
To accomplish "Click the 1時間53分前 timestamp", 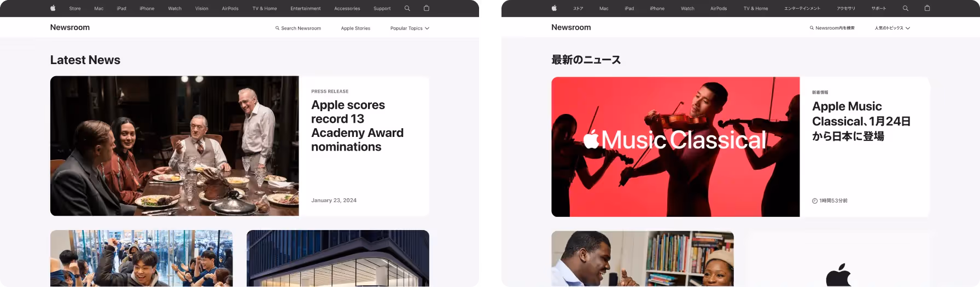I will [833, 201].
